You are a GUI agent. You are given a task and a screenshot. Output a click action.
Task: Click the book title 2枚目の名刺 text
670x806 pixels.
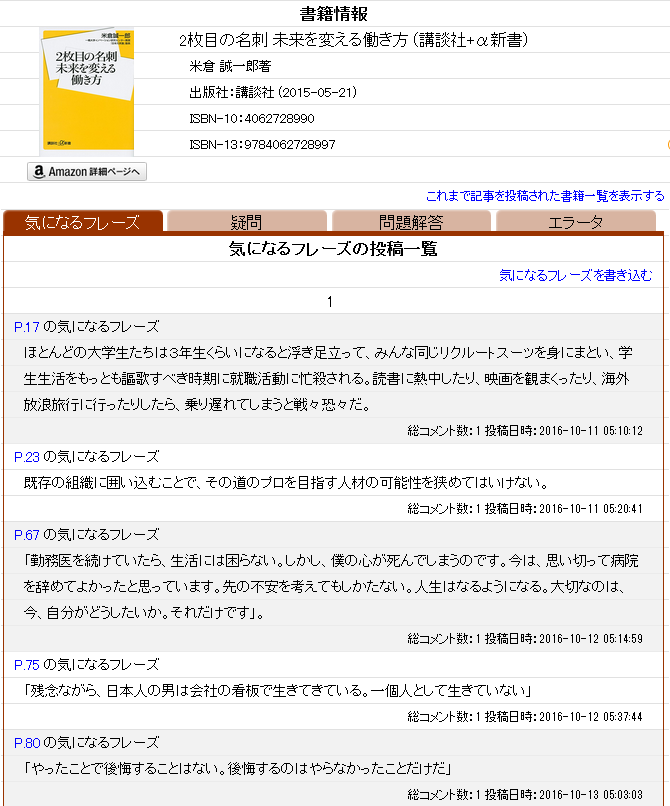click(354, 40)
